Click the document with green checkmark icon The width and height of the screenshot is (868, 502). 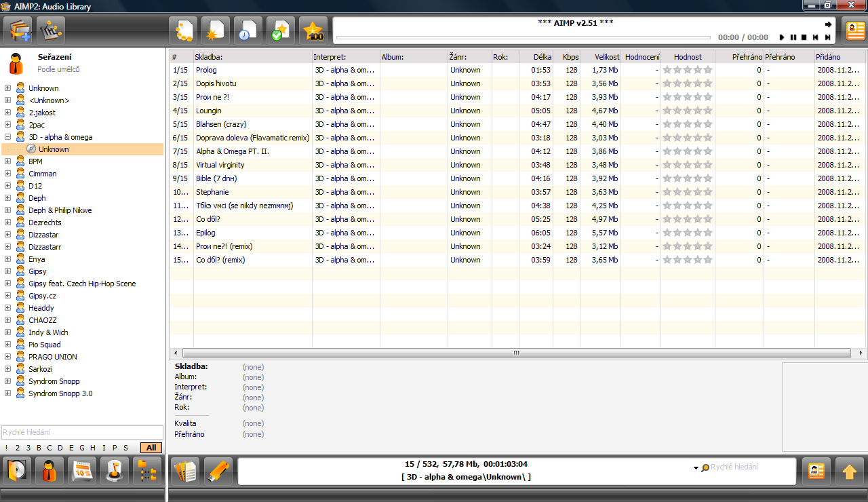coord(281,31)
